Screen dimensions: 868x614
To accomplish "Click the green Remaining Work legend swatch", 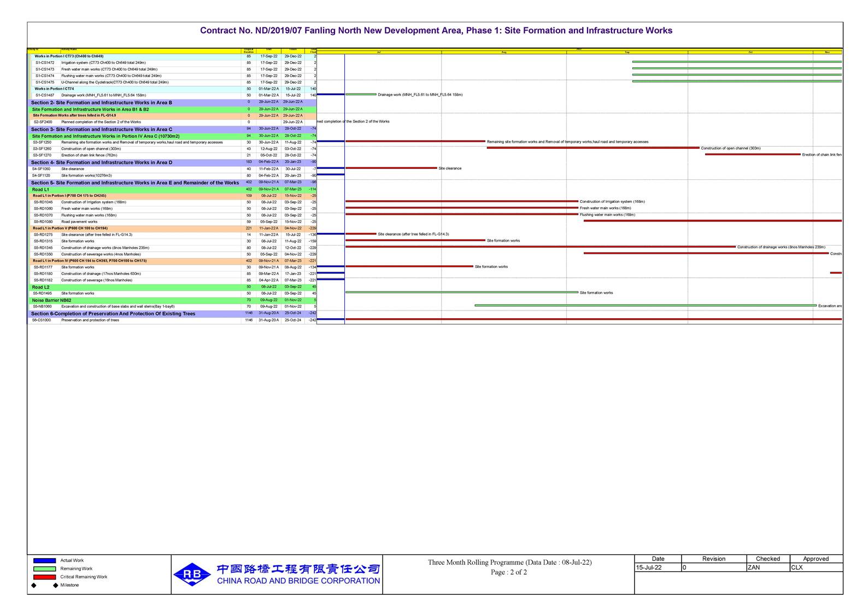I will 44,569.
